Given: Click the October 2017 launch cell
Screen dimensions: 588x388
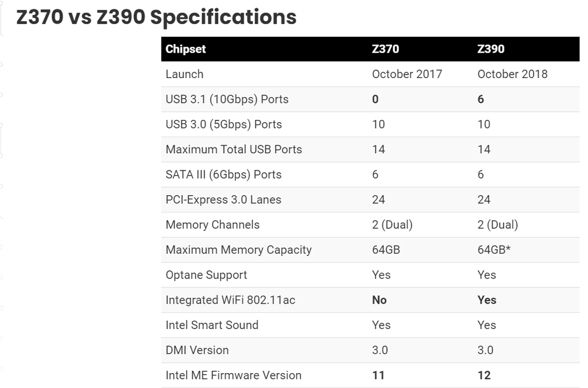Looking at the screenshot, I should point(407,74).
